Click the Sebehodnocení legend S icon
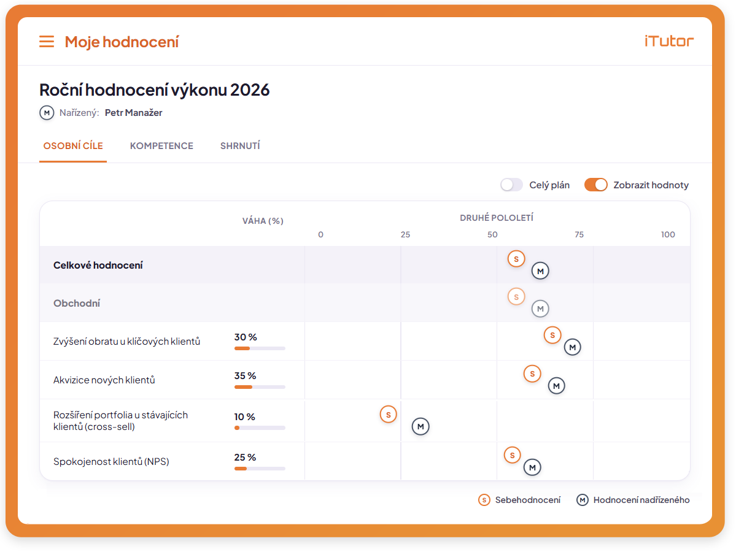 484,501
